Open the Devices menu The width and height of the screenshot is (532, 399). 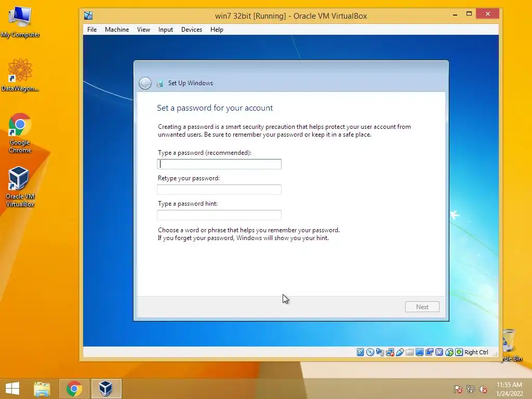pyautogui.click(x=192, y=30)
